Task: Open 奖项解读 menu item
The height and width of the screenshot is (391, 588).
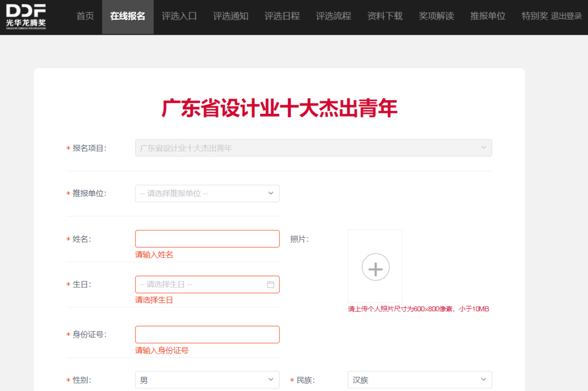Action: click(436, 16)
